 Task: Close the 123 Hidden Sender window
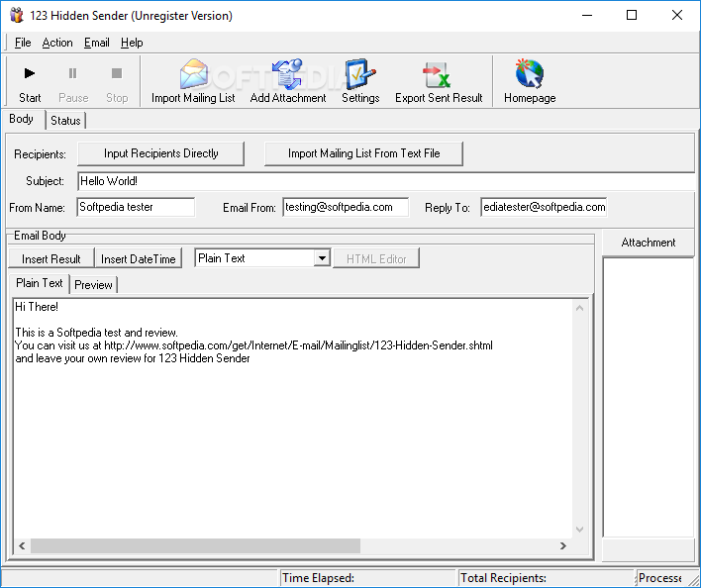pyautogui.click(x=677, y=15)
